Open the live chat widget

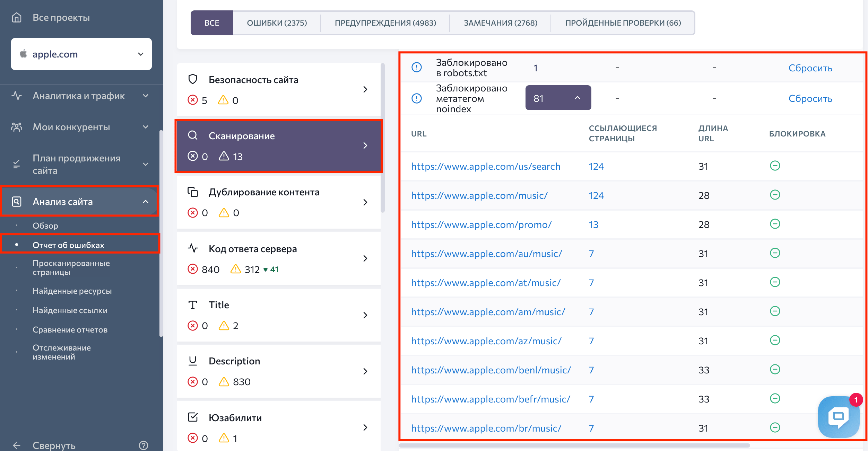[x=839, y=416]
